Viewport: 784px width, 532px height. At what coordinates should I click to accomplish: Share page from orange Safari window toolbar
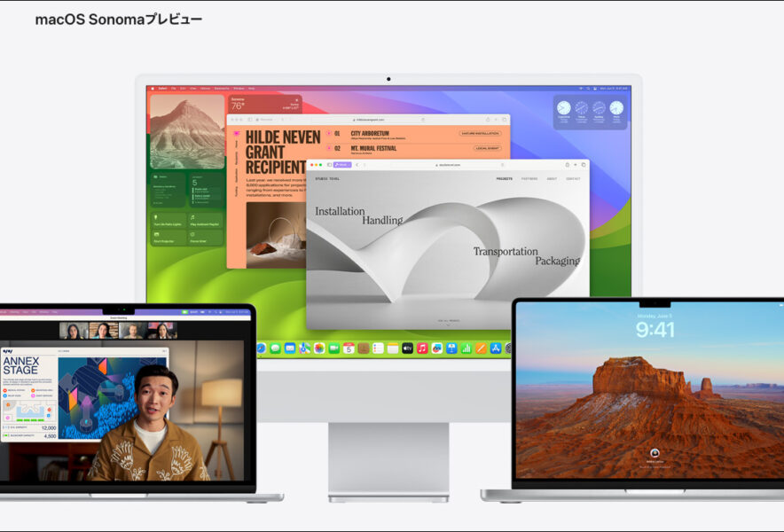tap(488, 120)
